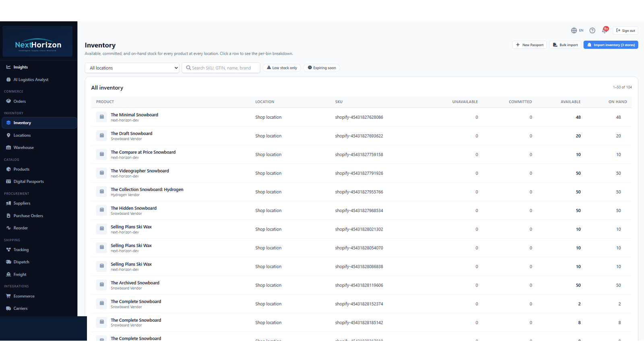
Task: Click the NextHorizon logo
Action: (x=38, y=41)
